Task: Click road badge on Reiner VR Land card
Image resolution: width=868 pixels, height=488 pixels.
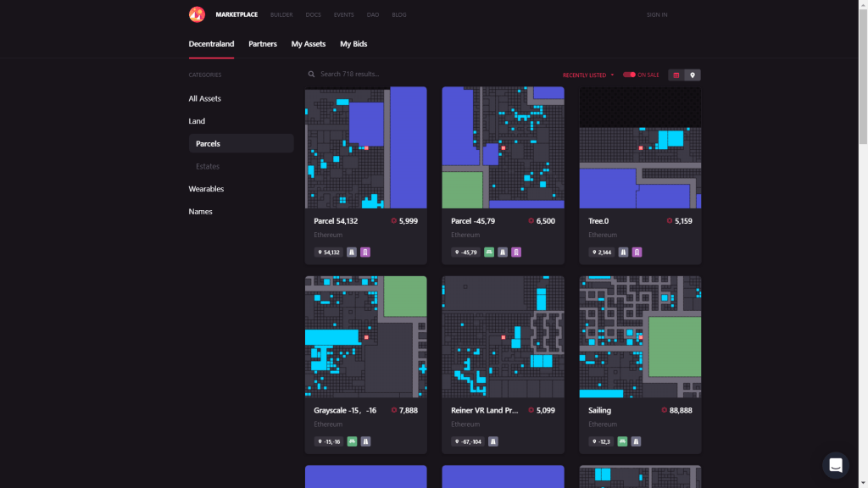Action: (493, 441)
